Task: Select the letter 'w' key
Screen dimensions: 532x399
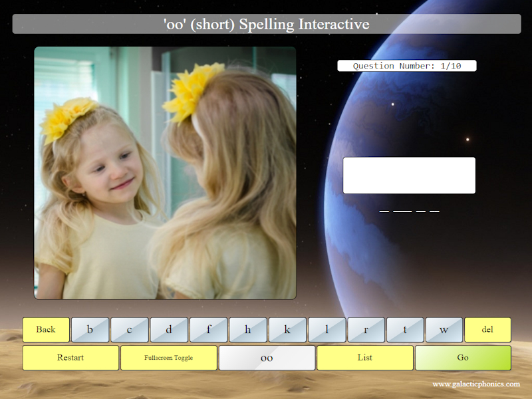Action: coord(444,329)
